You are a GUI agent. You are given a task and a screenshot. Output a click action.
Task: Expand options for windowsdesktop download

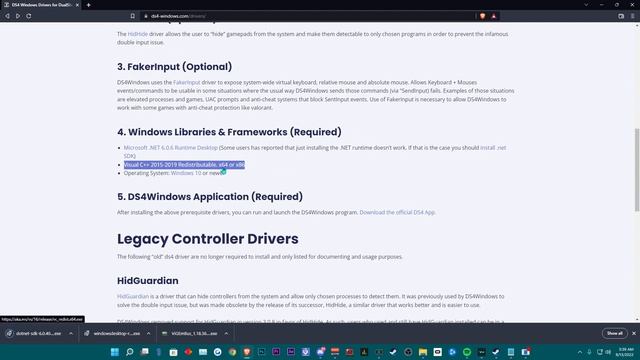point(149,333)
